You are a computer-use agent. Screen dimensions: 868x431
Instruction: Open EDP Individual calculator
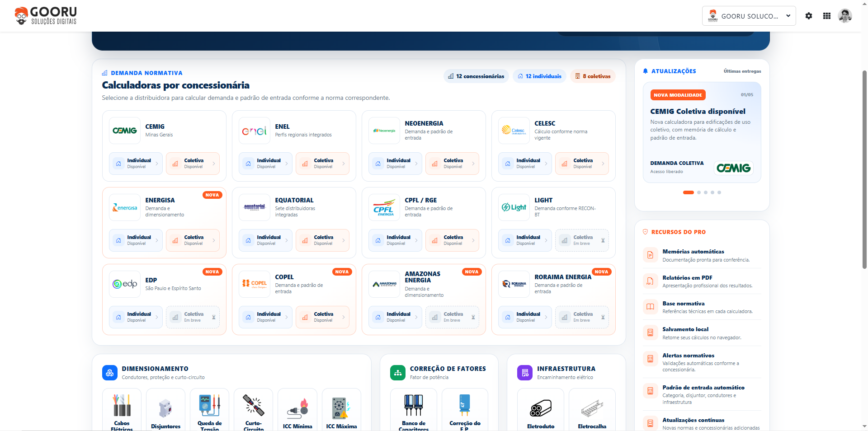[x=136, y=317]
